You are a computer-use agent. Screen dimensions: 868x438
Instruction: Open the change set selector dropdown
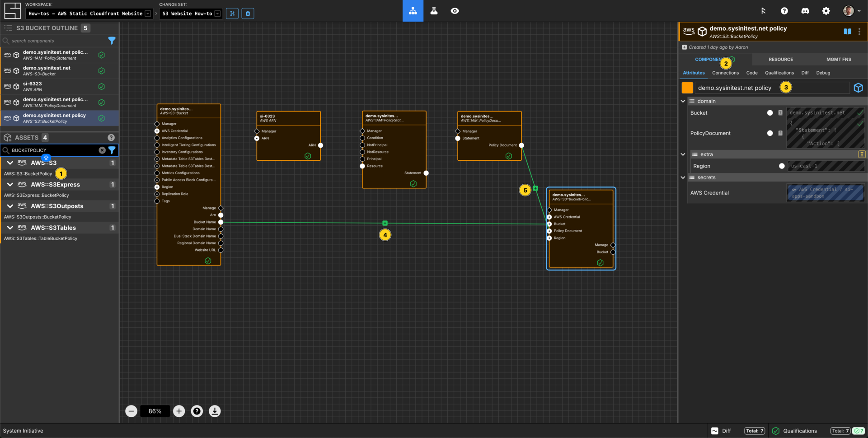pyautogui.click(x=190, y=14)
